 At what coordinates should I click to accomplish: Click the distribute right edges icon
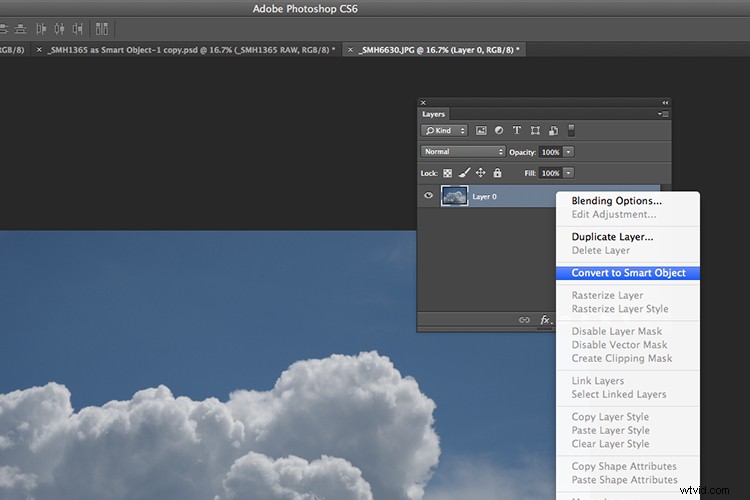pos(77,29)
